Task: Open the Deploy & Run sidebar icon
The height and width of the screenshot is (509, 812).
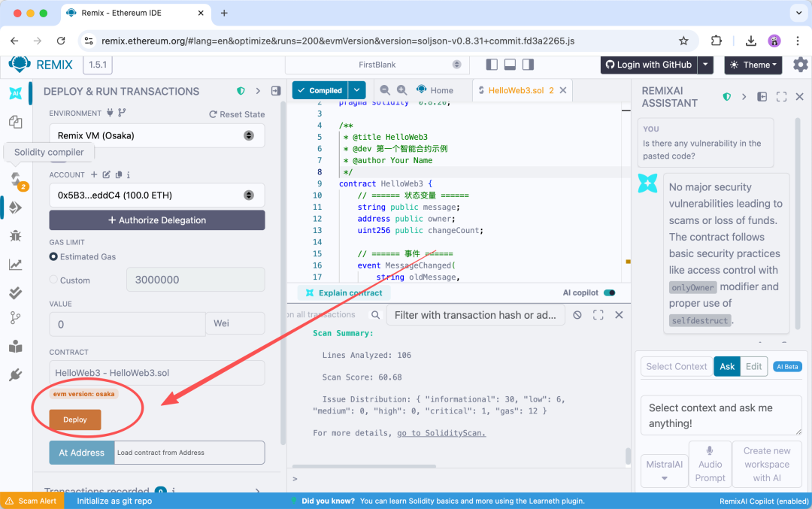Action: point(16,208)
